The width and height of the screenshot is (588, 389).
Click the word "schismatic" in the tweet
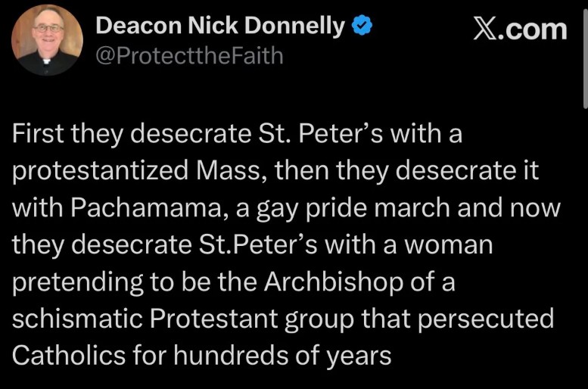click(x=76, y=318)
